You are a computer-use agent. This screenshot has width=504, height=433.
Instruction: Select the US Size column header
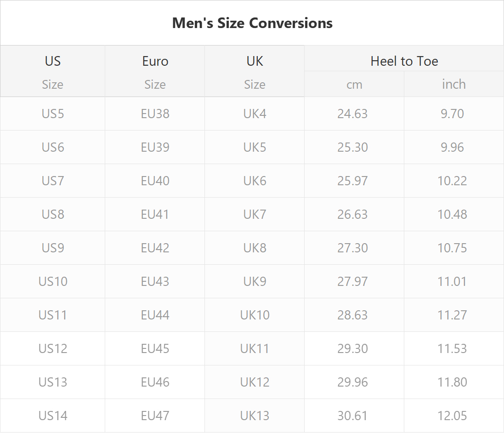point(52,71)
